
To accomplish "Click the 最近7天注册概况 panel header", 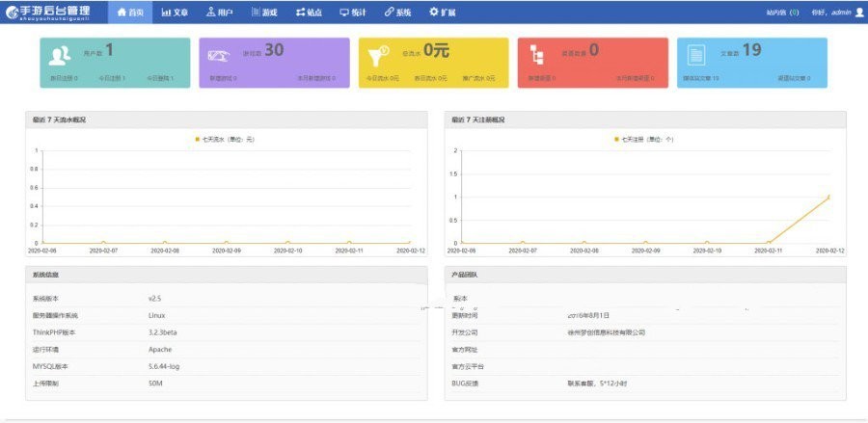I will pyautogui.click(x=645, y=120).
